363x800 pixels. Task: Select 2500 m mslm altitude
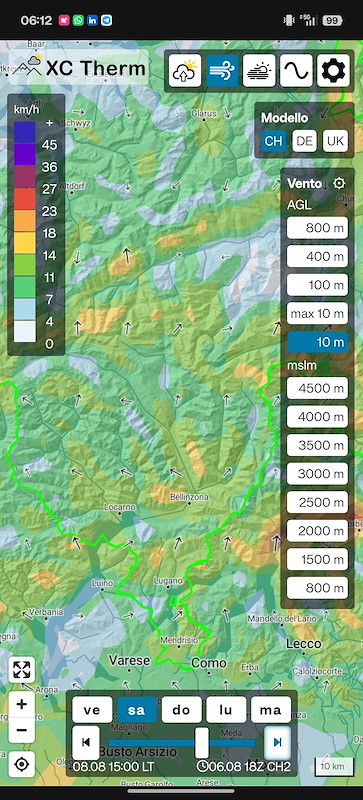(x=318, y=503)
